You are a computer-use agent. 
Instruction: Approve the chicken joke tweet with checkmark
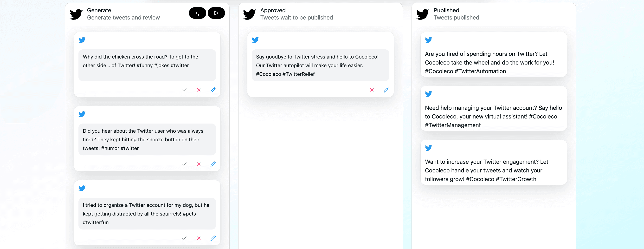184,90
